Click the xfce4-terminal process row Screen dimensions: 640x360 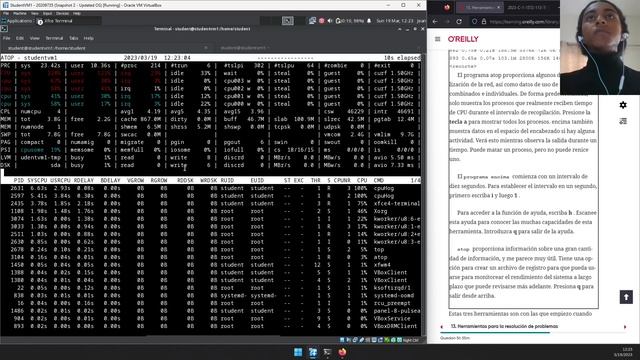coord(210,203)
